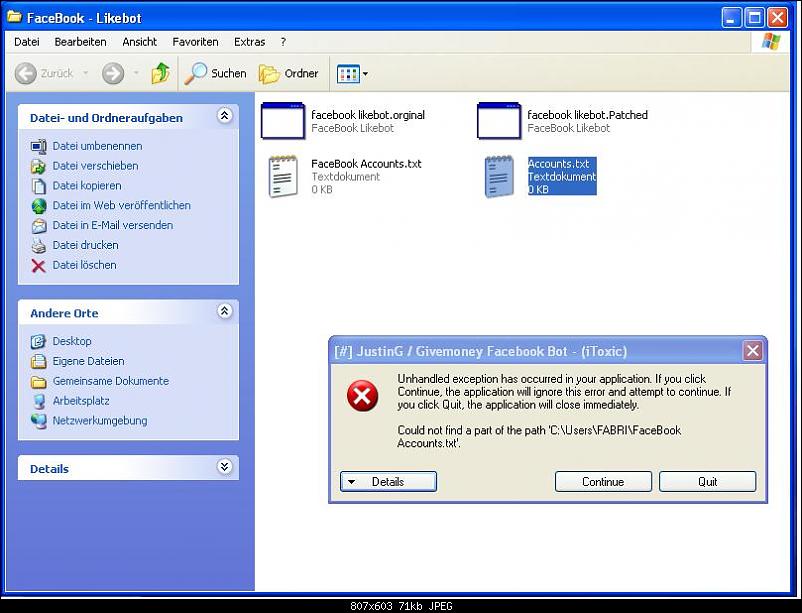Open the view mode Ansichten button
The height and width of the screenshot is (613, 802).
(x=348, y=74)
